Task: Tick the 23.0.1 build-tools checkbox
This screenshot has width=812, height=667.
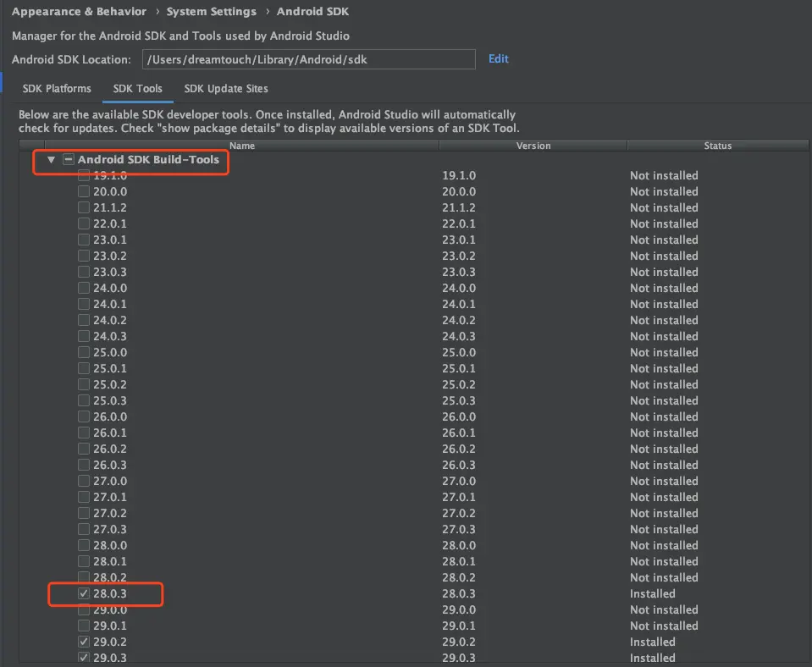Action: [83, 240]
